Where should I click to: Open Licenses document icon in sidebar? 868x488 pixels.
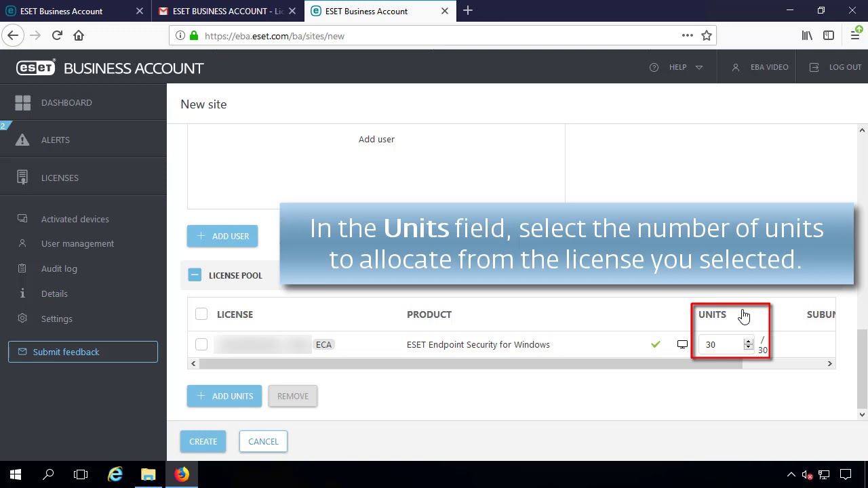pos(22,178)
